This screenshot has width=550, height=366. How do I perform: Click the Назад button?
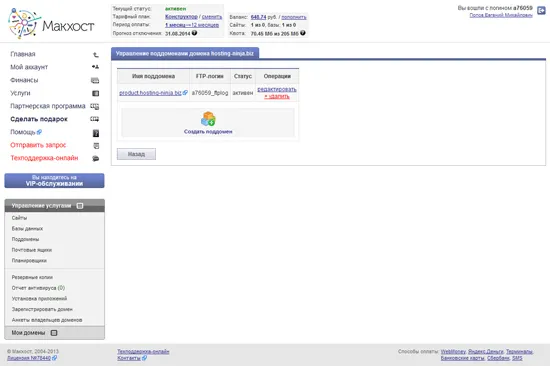tap(136, 154)
